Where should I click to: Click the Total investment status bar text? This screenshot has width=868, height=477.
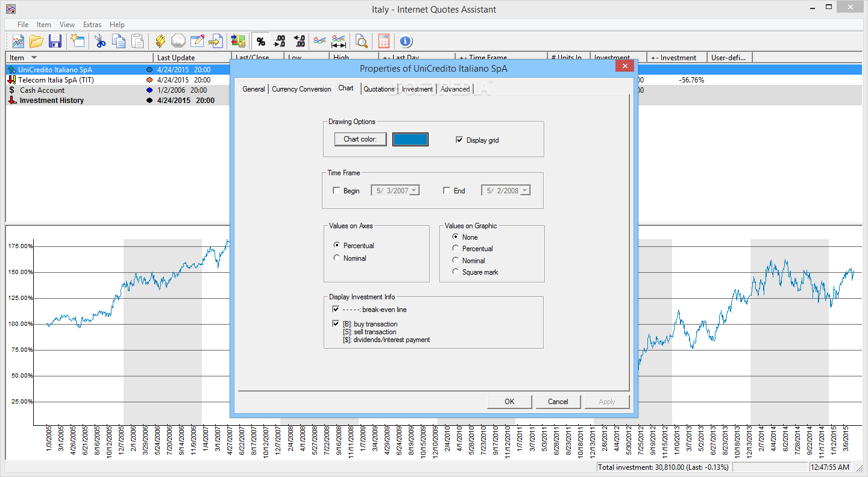[663, 467]
